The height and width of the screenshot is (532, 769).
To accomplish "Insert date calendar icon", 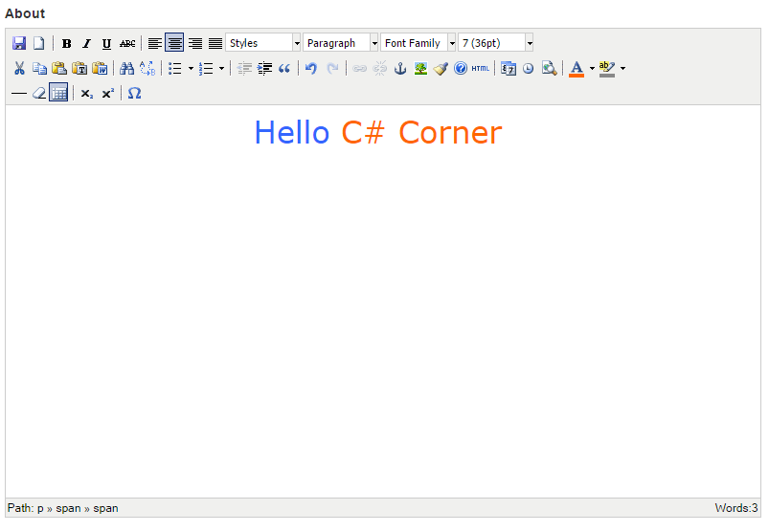I will point(509,68).
